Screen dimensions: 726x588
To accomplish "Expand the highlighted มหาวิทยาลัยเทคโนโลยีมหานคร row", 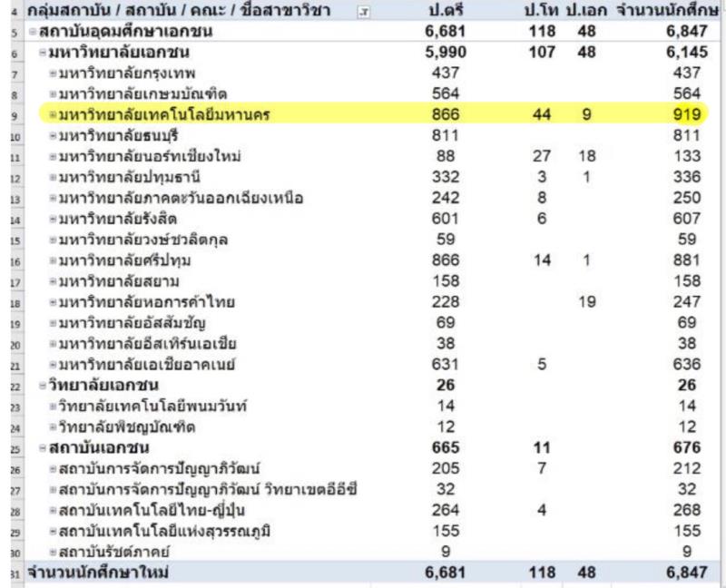I will click(53, 115).
